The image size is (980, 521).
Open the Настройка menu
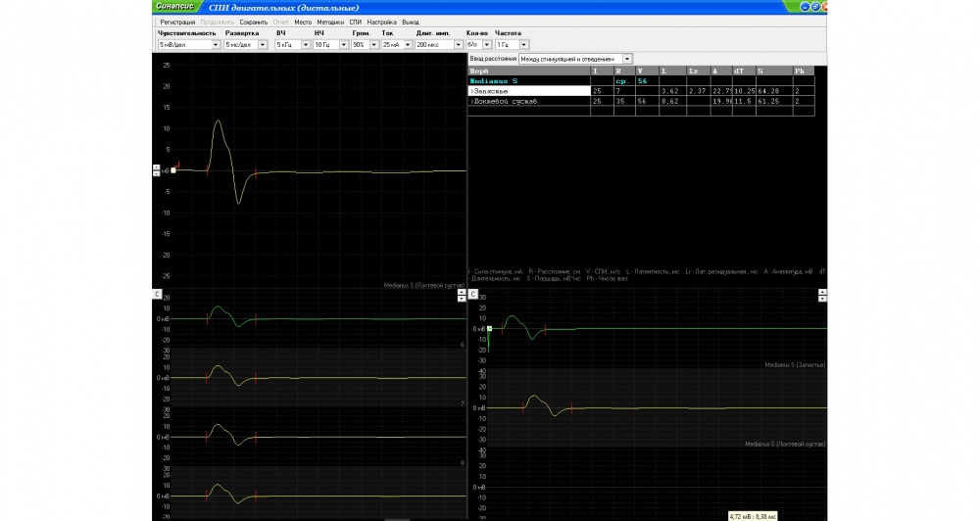coord(381,21)
